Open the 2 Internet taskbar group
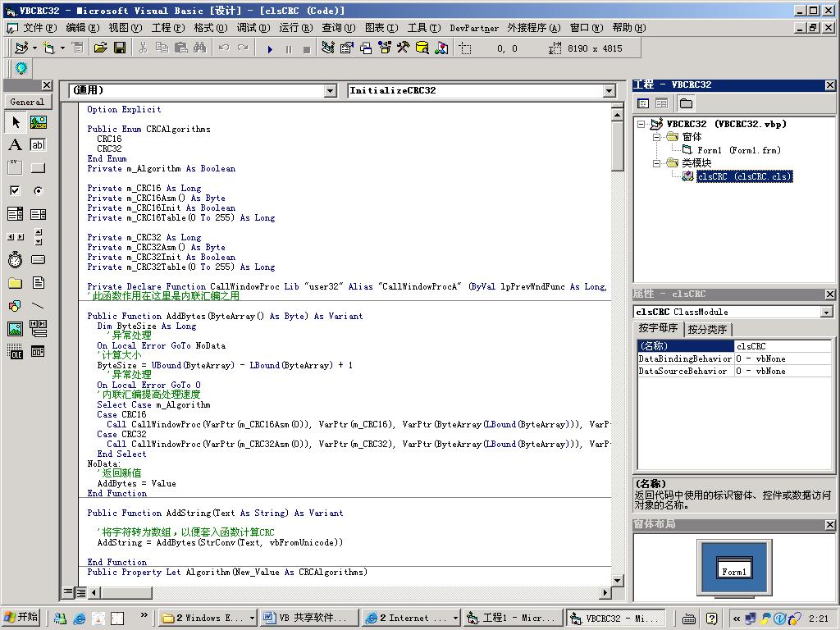The height and width of the screenshot is (630, 840). coord(410,618)
